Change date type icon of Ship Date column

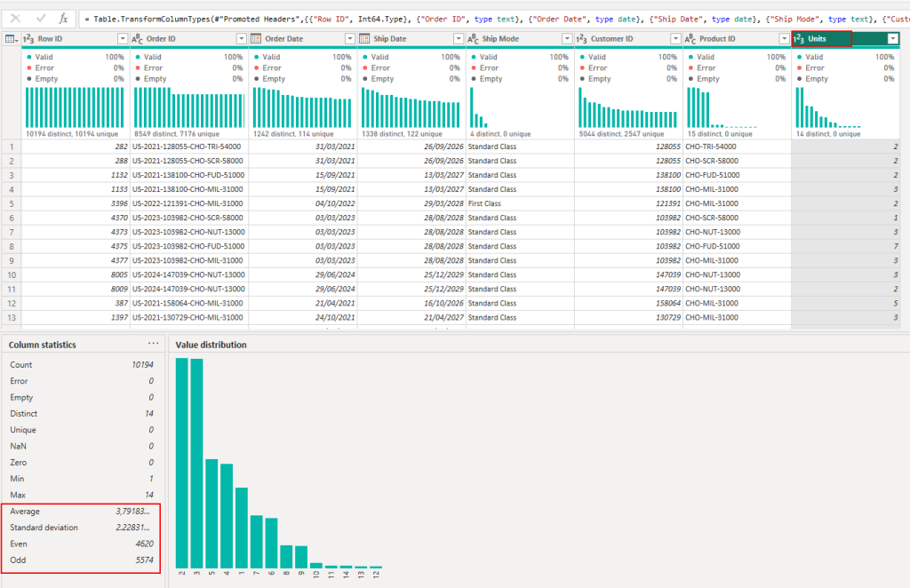(363, 39)
